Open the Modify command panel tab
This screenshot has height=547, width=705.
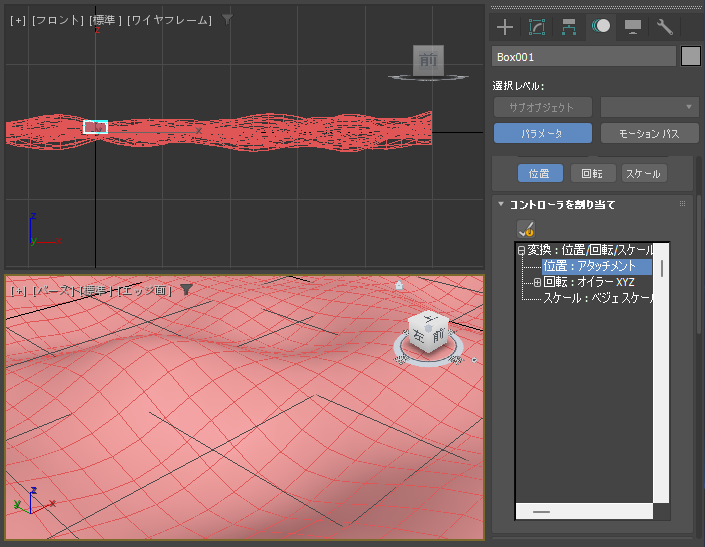tap(537, 27)
